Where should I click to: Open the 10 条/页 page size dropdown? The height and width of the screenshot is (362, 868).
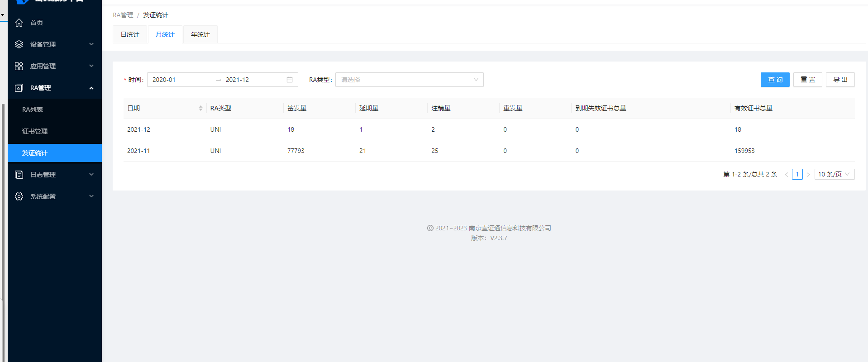[x=835, y=174]
